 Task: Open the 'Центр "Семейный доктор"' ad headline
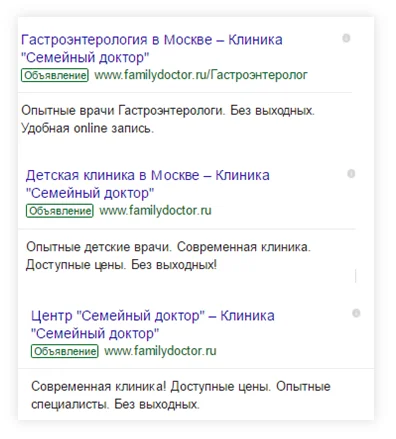click(x=153, y=324)
